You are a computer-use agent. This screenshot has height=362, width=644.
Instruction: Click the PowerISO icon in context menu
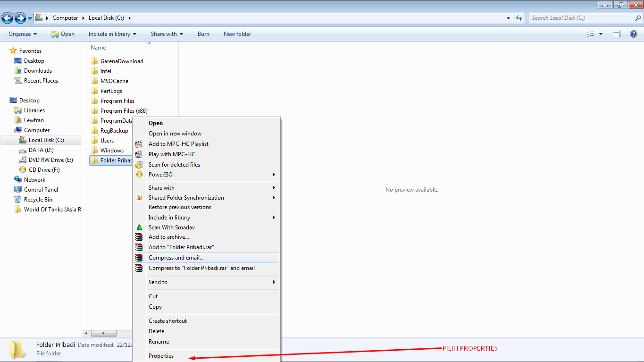click(x=139, y=174)
